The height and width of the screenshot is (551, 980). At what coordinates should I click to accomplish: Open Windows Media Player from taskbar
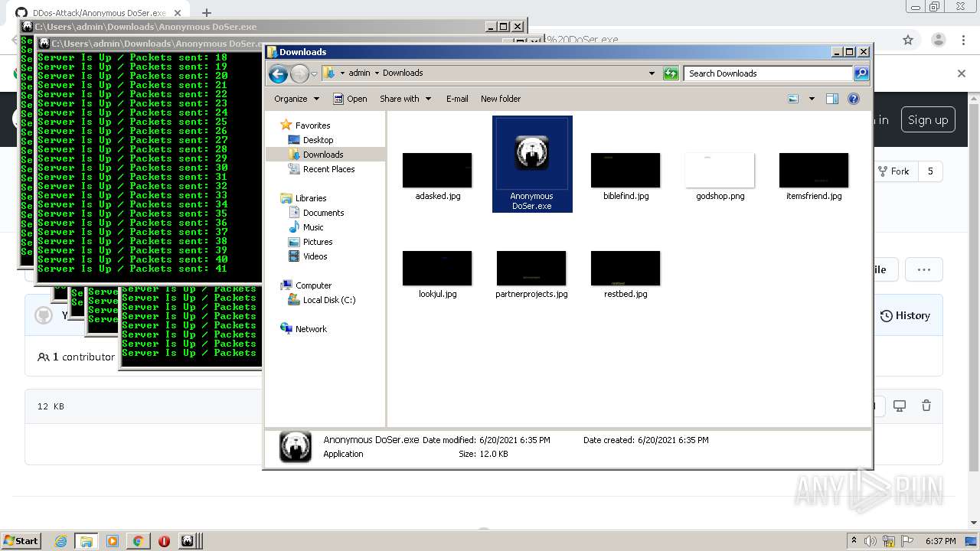click(113, 541)
